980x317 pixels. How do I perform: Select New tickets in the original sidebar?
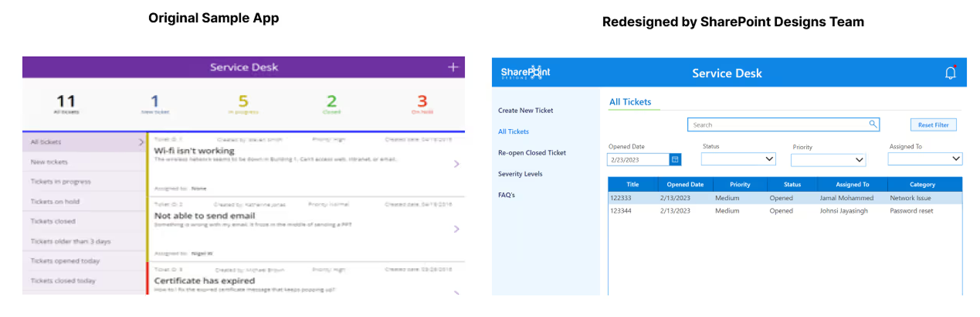point(84,162)
